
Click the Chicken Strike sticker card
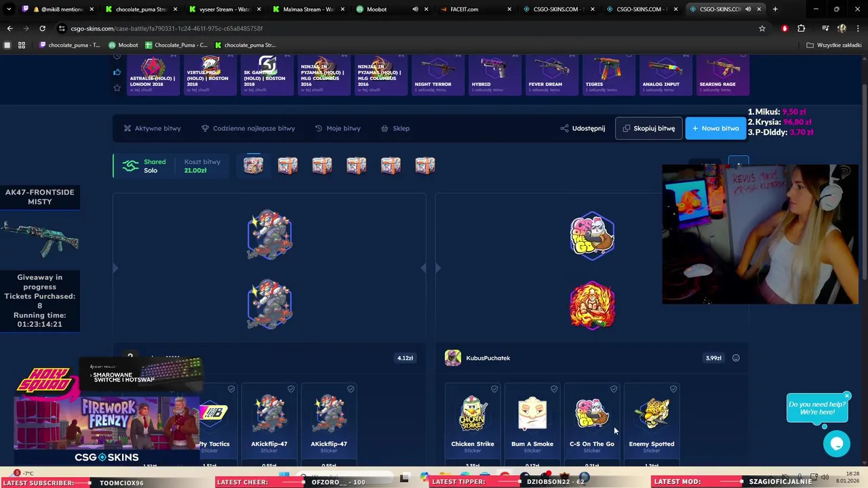[x=473, y=424]
